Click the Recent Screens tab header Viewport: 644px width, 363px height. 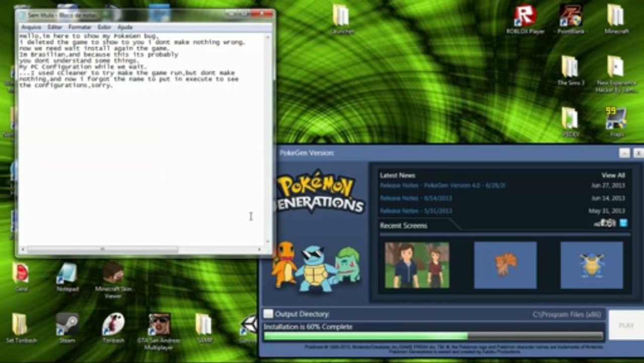pos(403,225)
